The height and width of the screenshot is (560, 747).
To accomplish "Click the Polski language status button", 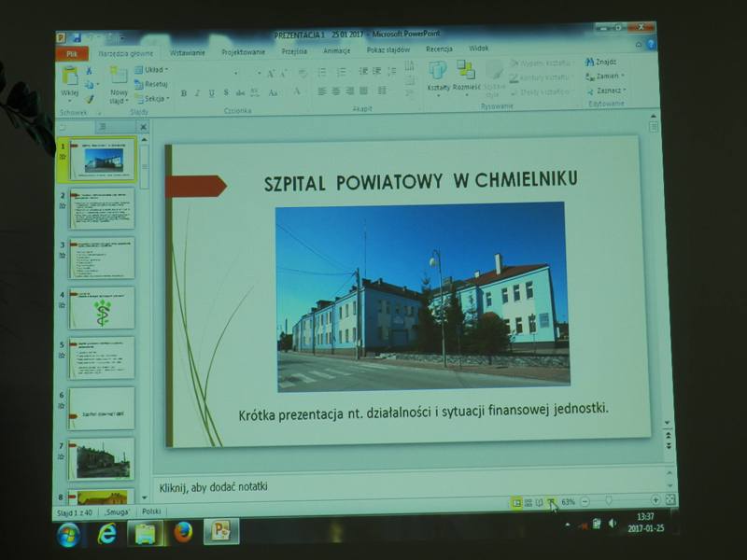I will [x=151, y=511].
